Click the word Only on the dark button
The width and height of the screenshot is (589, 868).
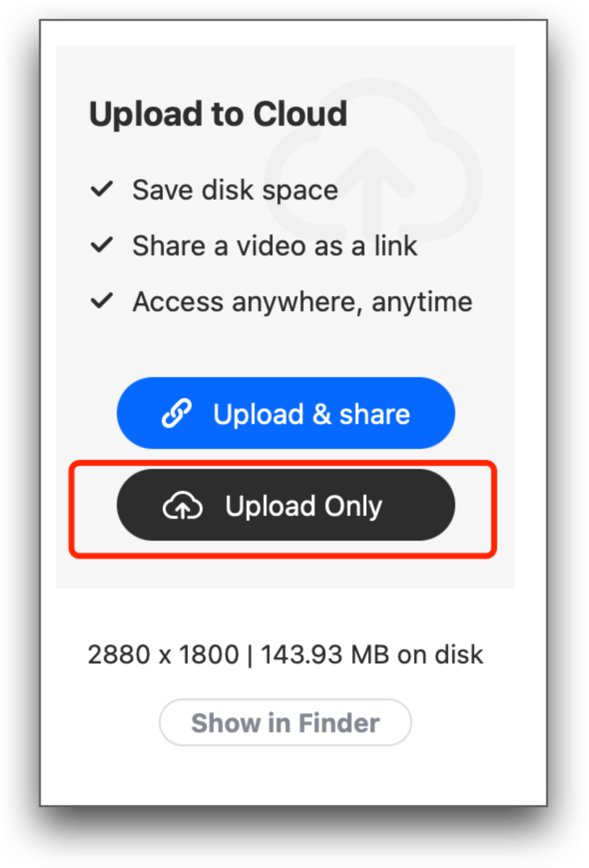click(x=353, y=507)
